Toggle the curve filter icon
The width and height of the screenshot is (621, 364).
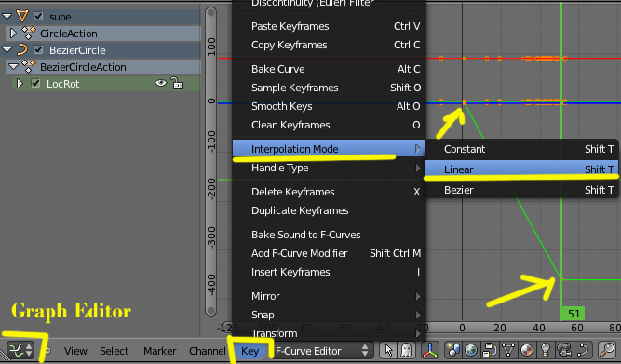583,351
